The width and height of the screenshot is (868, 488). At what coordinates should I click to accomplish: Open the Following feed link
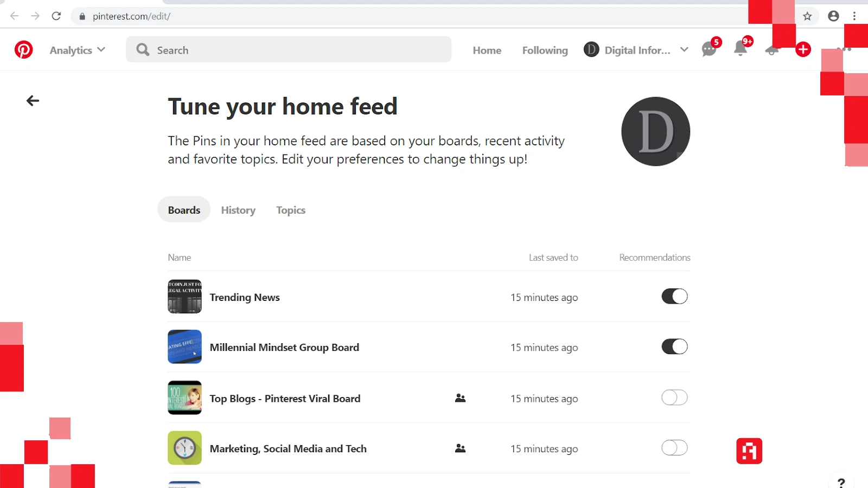(545, 50)
